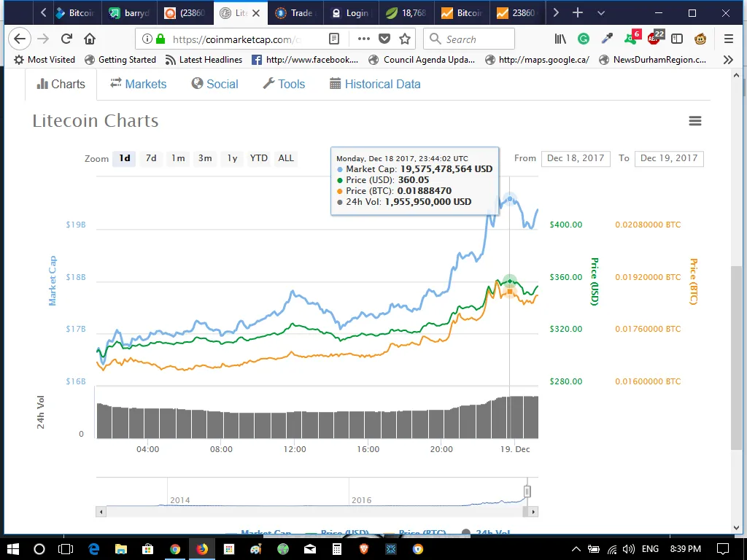The width and height of the screenshot is (747, 560).
Task: Bookmark this page with the star
Action: pos(405,39)
